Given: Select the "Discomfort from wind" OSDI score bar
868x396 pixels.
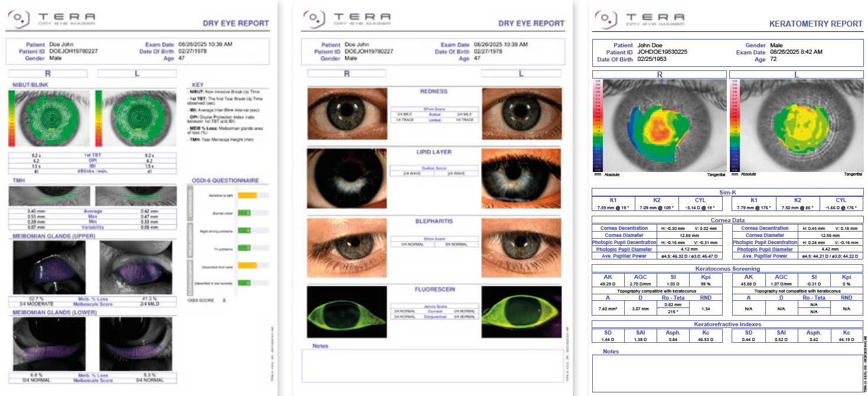Looking at the screenshot, I should click(x=253, y=265).
